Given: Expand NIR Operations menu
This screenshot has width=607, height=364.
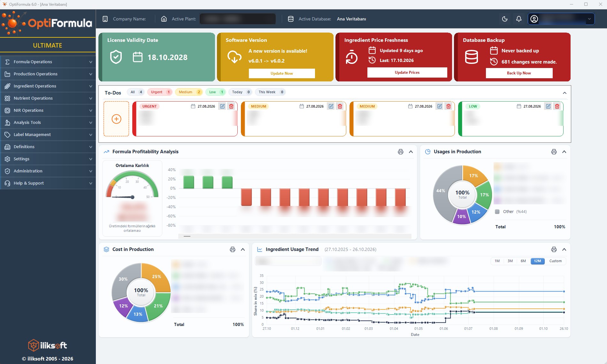Looking at the screenshot, I should 48,110.
